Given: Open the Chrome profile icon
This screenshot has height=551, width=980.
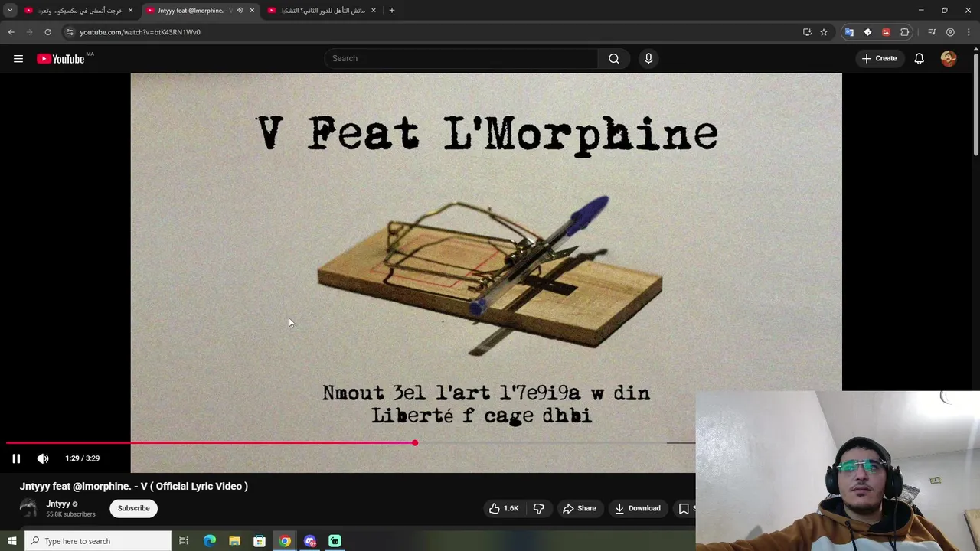Looking at the screenshot, I should pos(950,32).
